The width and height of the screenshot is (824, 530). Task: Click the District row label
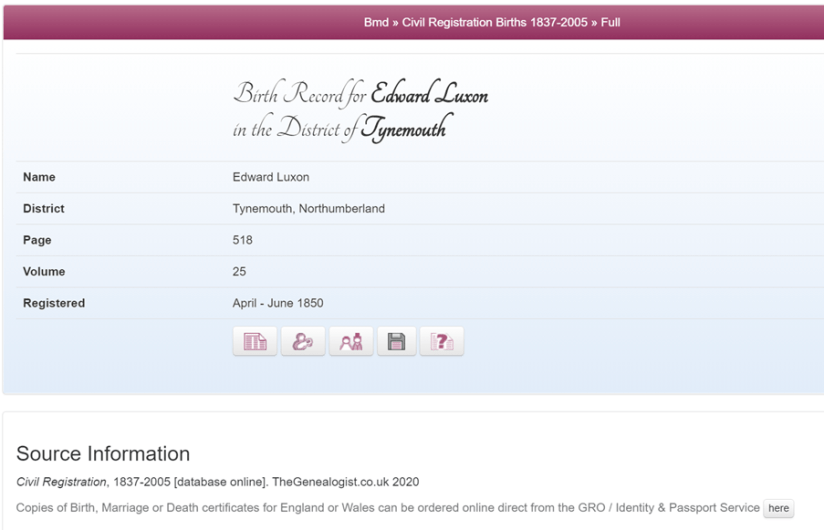(43, 209)
